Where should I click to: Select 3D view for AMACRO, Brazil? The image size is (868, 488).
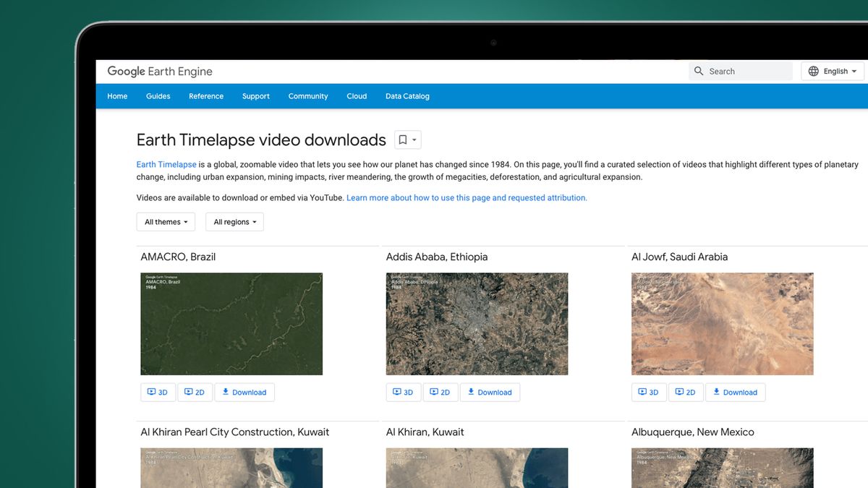point(158,392)
